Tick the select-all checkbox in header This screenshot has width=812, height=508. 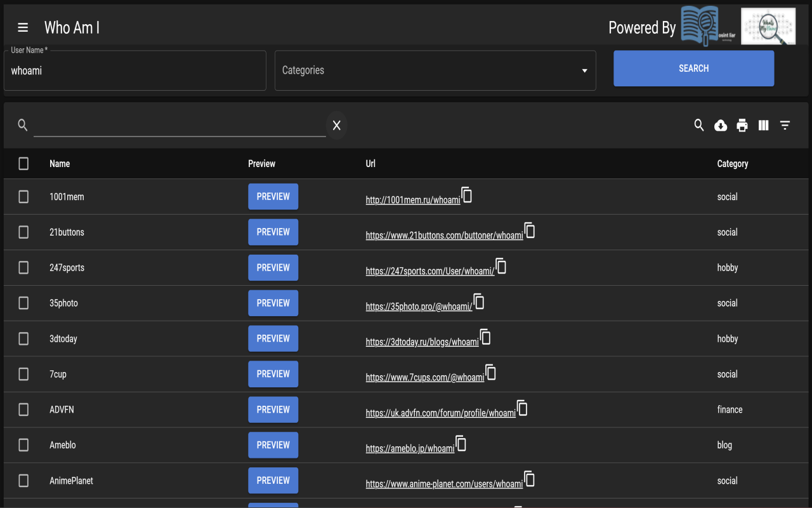tap(23, 164)
